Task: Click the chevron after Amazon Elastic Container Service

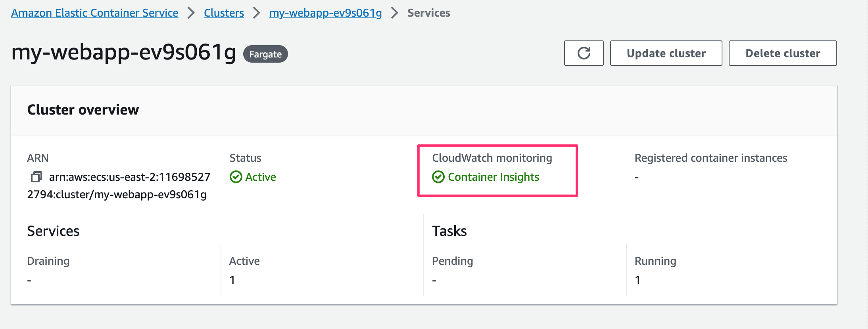Action: pyautogui.click(x=191, y=13)
